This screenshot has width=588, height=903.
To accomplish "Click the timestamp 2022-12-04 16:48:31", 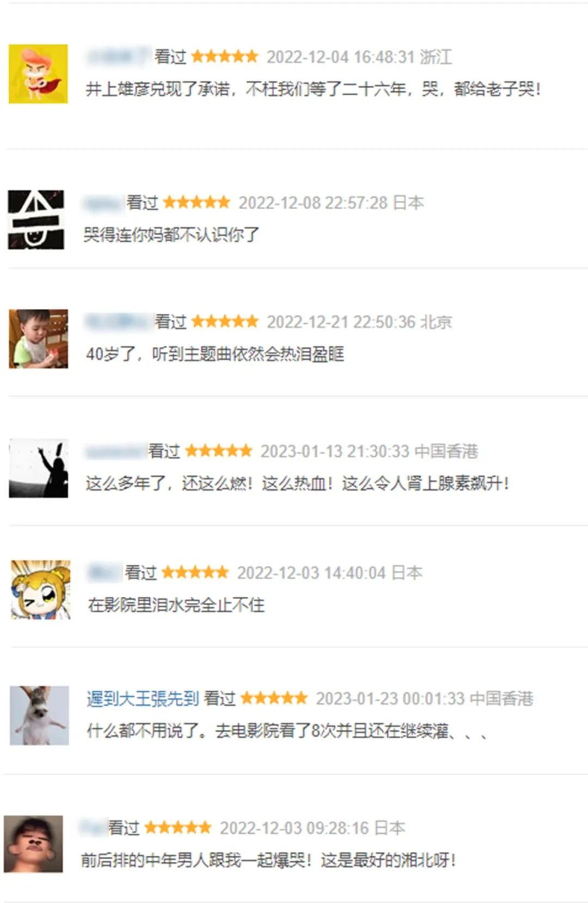I will pyautogui.click(x=341, y=57).
